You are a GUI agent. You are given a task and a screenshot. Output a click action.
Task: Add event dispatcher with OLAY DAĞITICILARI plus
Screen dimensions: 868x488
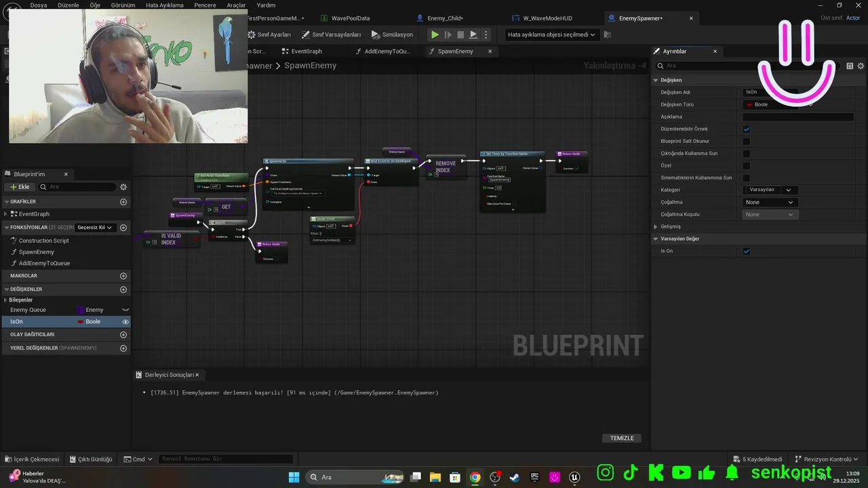pyautogui.click(x=123, y=335)
